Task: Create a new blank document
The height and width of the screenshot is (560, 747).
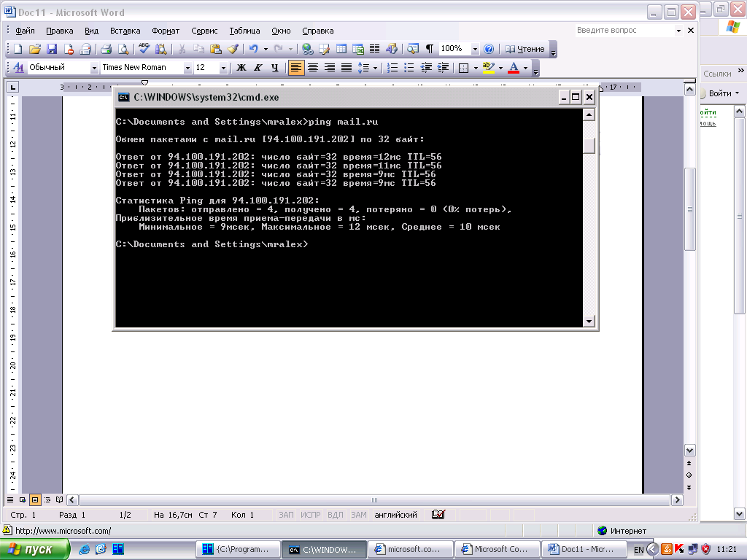Action: point(18,49)
